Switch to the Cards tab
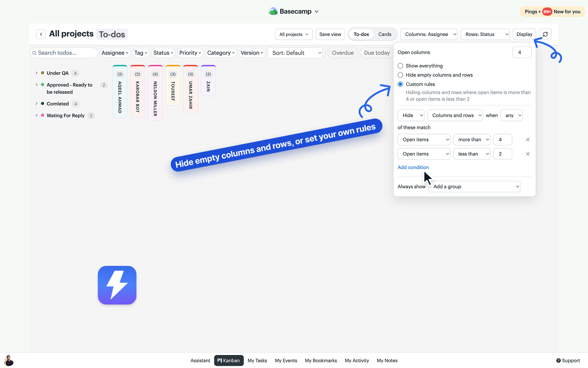 point(385,34)
